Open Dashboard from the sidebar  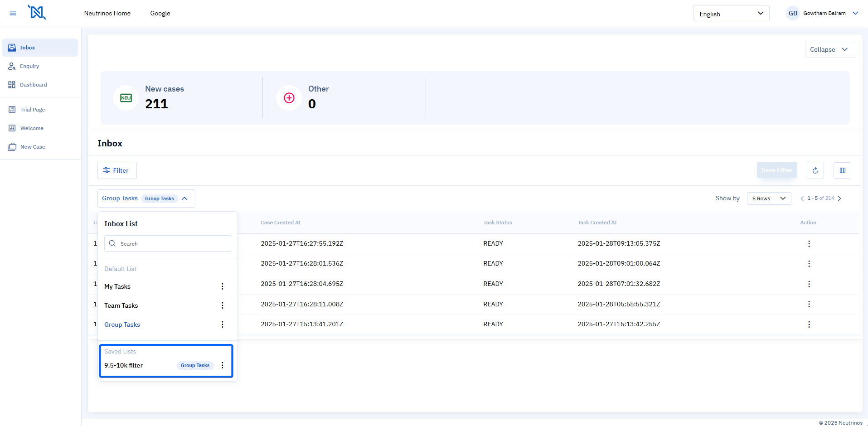point(40,85)
